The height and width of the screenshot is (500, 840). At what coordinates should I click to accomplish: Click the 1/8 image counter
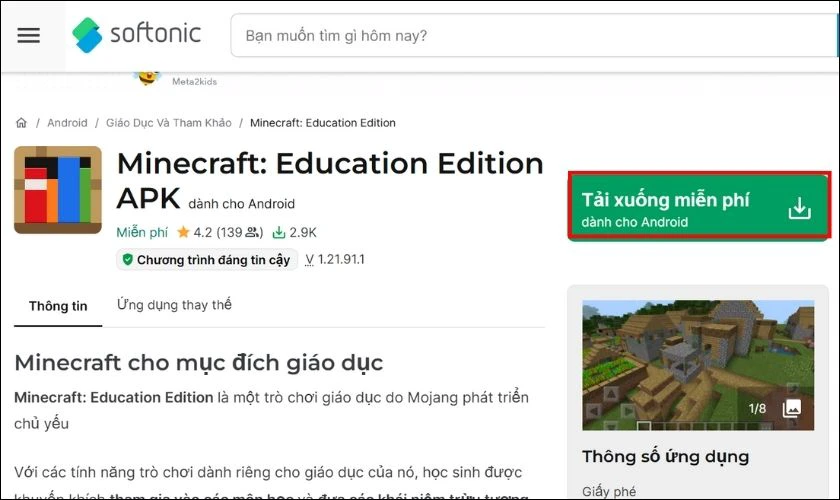(757, 409)
